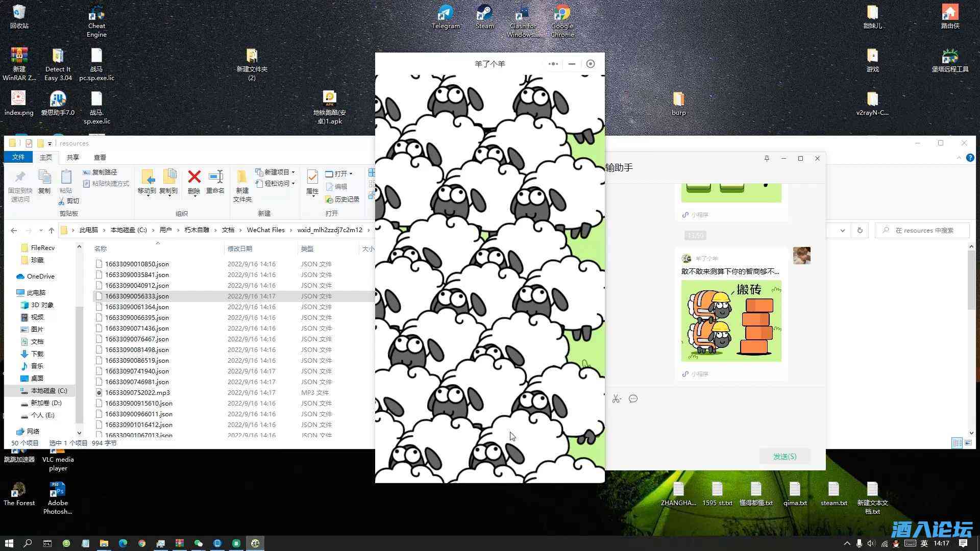Collapse the Explorer ribbon chevron
Screen dimensions: 980x551
(x=959, y=158)
